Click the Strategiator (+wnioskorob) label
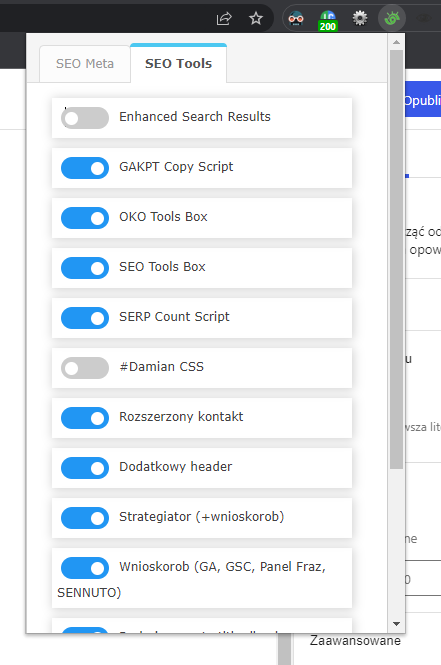This screenshot has height=665, width=441. click(201, 517)
